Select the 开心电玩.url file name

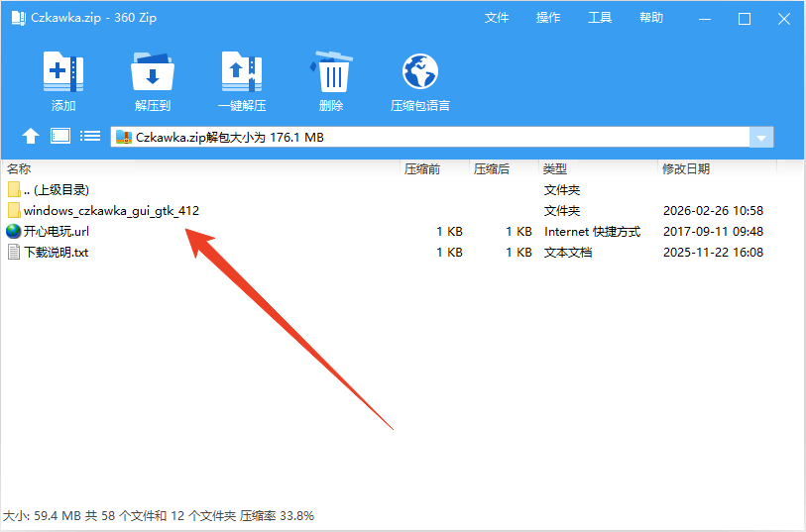[x=57, y=232]
